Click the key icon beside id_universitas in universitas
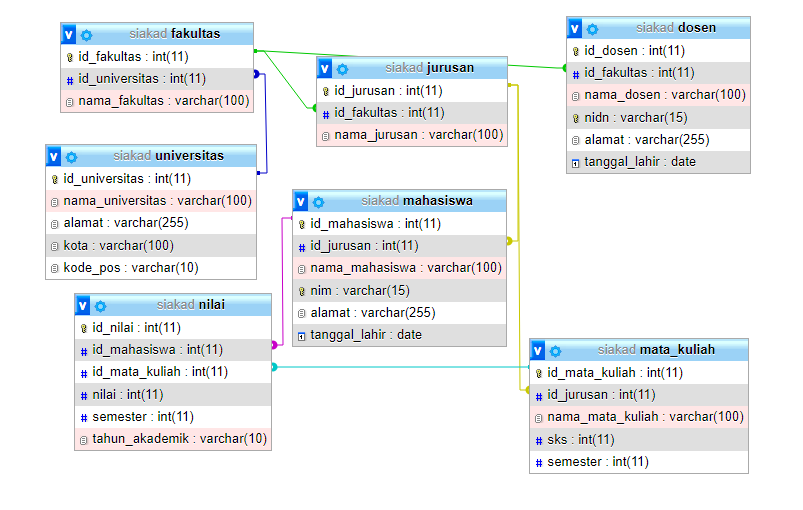This screenshot has width=803, height=510. coord(55,179)
